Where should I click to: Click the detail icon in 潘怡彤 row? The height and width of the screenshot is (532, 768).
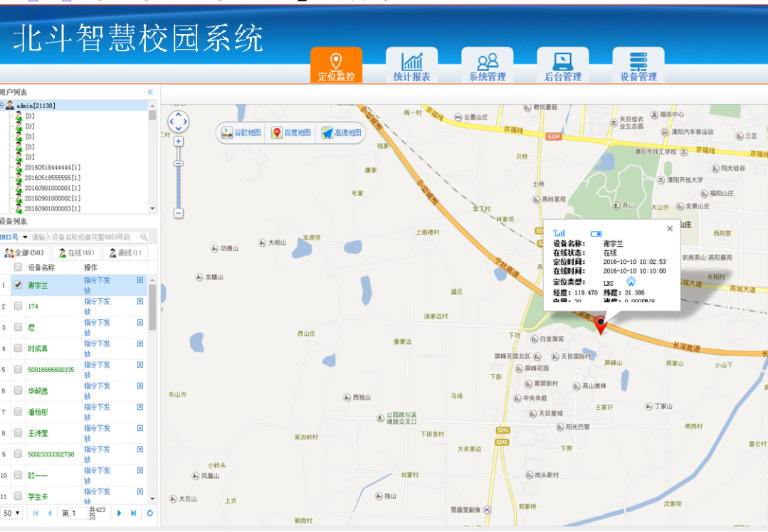click(x=140, y=407)
